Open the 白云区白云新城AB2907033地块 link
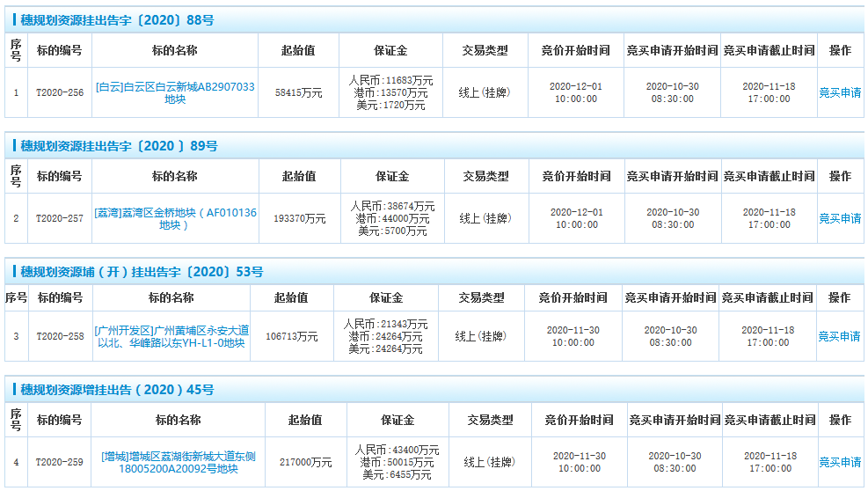Image resolution: width=868 pixels, height=491 pixels. (175, 93)
